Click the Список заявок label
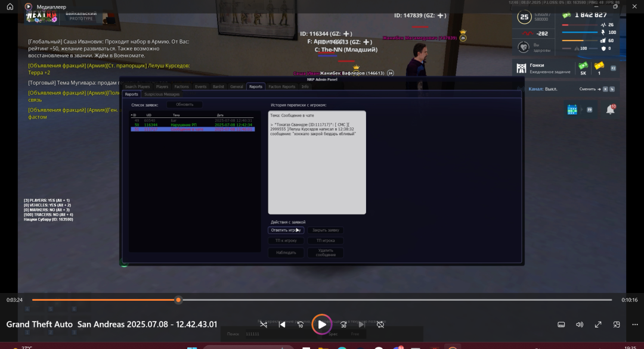Viewport: 644px width, 349px height. 144,105
